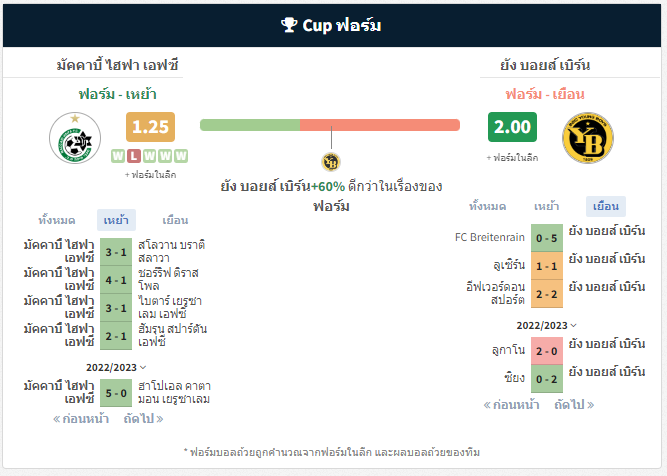Click the small Young Boys badge under the form bar

[331, 162]
